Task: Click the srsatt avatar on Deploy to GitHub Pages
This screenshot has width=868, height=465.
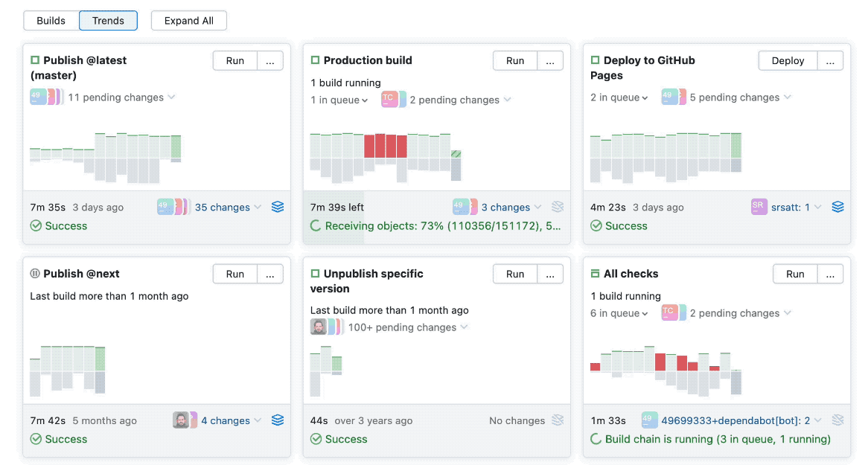Action: (759, 207)
